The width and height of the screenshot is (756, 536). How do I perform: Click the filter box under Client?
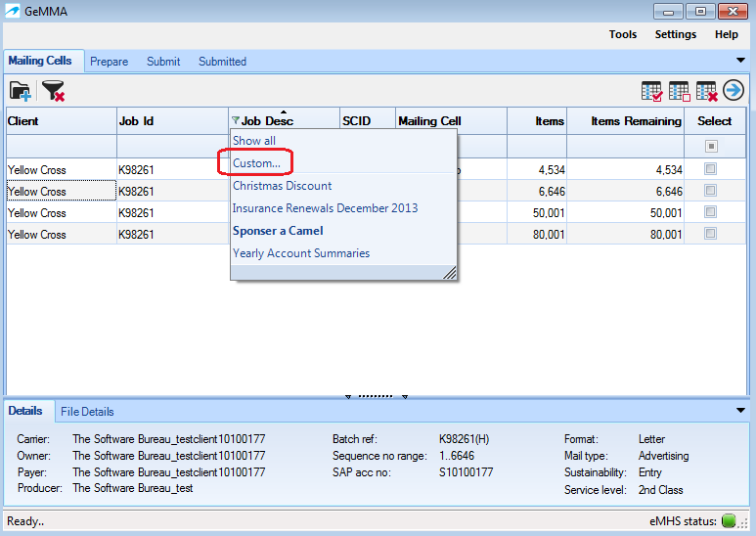click(x=62, y=146)
